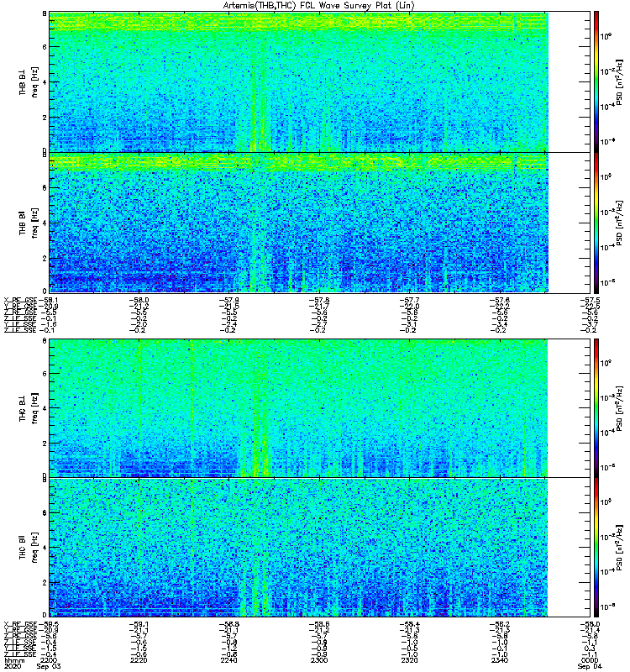Click the '6' frequency tick of the THB B⊥ panel
Viewport: 630px width, 672px height.
[x=45, y=47]
